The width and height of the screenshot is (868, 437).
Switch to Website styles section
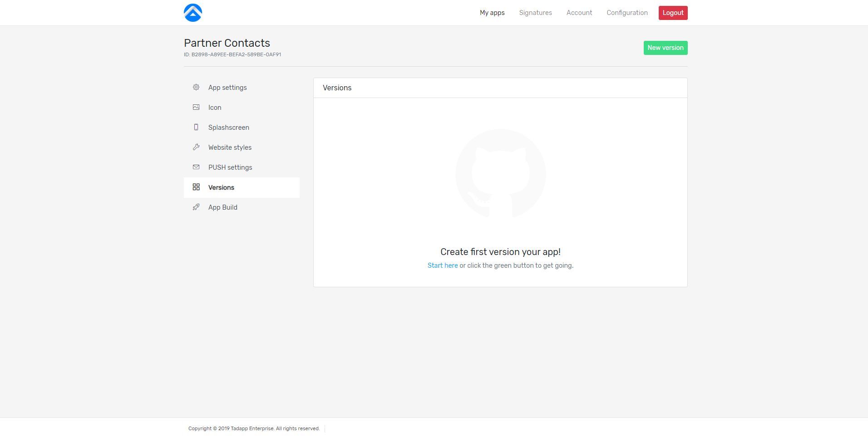pos(230,147)
